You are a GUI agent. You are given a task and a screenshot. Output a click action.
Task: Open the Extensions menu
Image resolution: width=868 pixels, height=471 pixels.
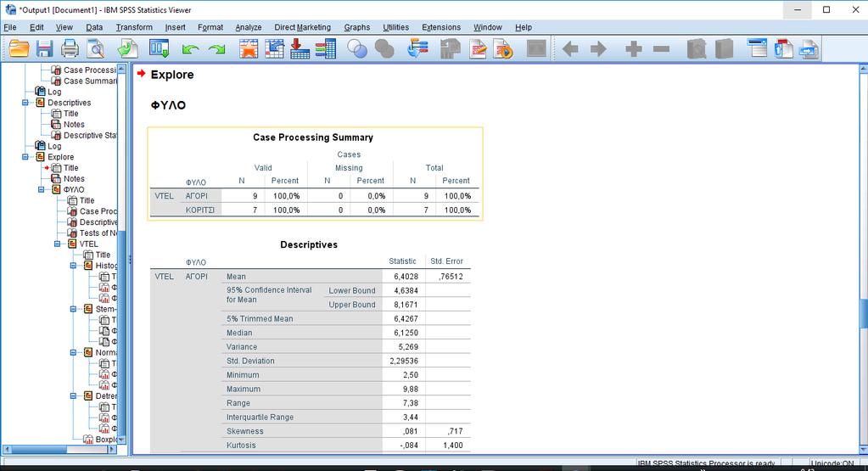click(x=440, y=27)
